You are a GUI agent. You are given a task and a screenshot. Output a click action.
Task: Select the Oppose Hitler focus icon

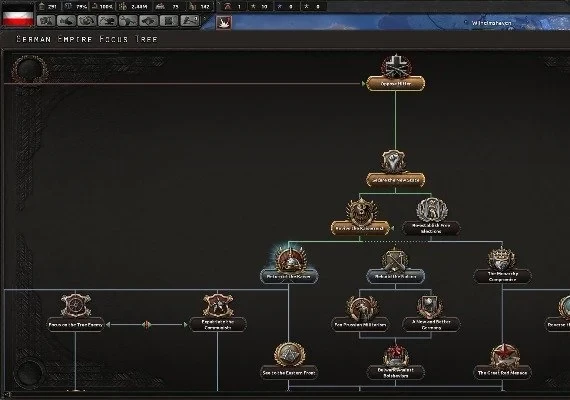[x=396, y=67]
